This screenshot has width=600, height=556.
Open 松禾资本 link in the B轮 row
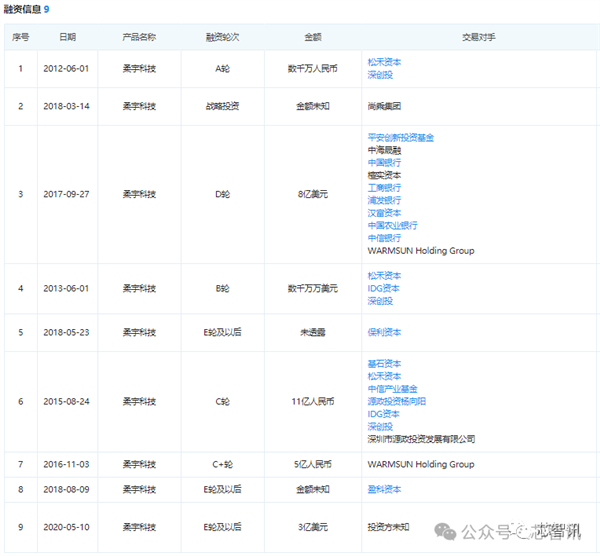point(384,276)
